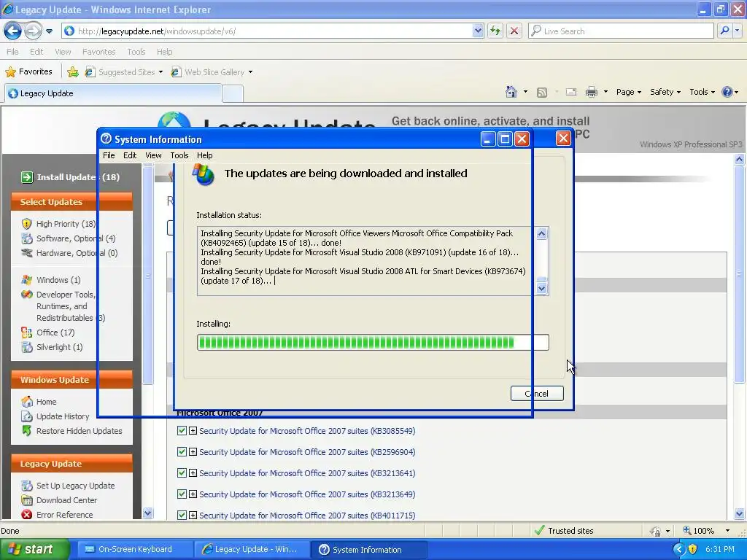The image size is (747, 560).
Task: Click the security shield tray icon
Action: pos(693,549)
